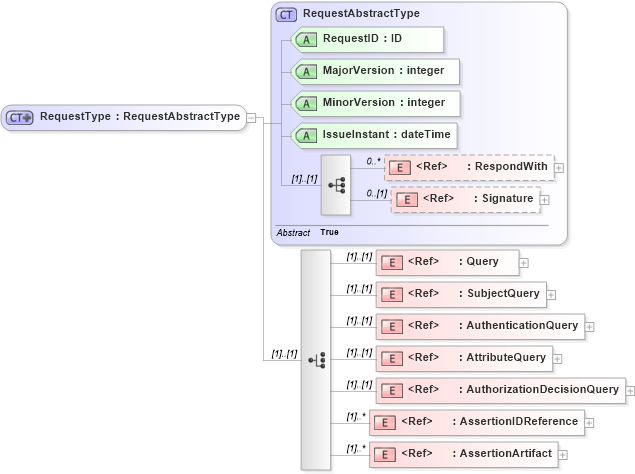Expand the AssertionArtifact element reference

coord(563,455)
